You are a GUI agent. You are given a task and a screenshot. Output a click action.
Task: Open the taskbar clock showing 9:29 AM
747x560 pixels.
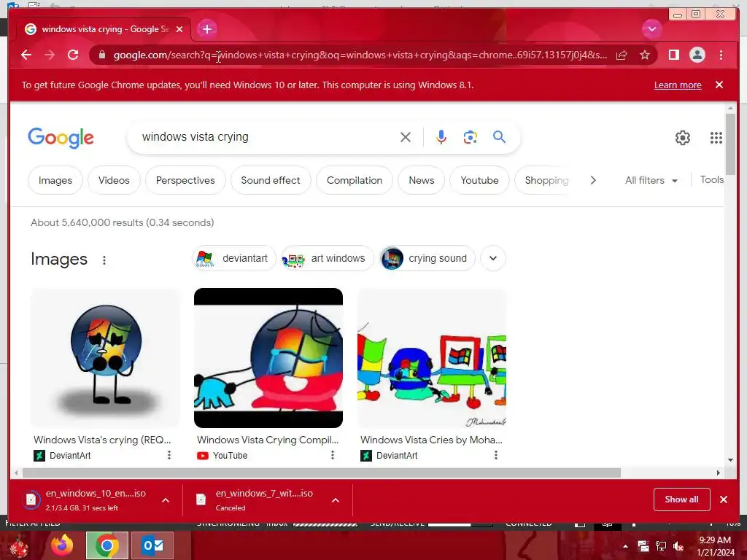coord(715,546)
